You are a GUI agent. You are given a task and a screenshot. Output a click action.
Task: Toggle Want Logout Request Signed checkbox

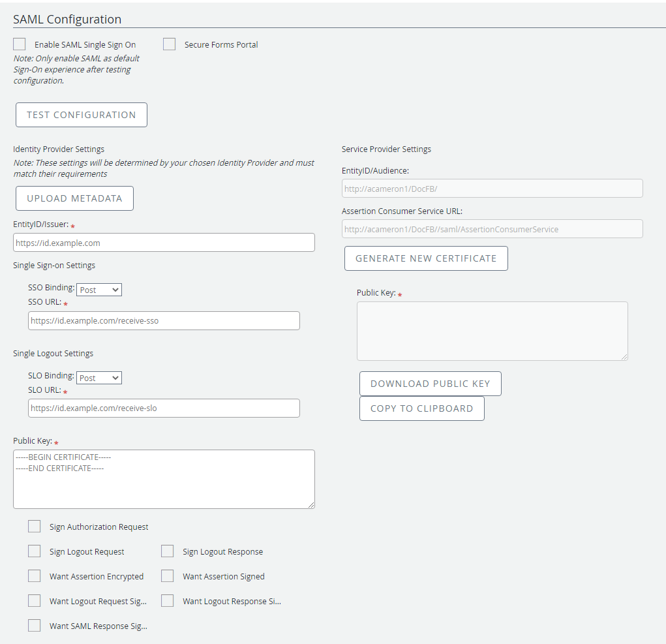click(x=35, y=601)
